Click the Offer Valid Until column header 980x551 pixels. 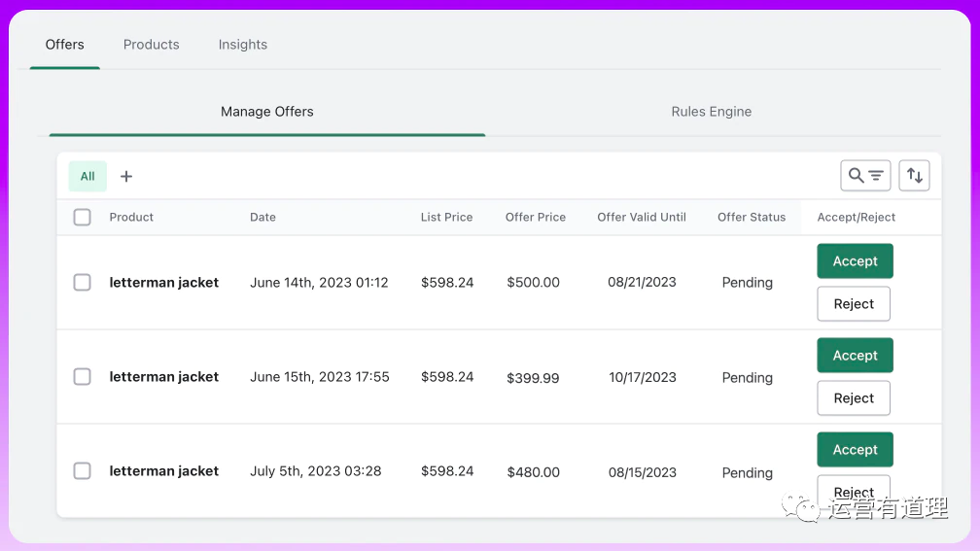642,217
